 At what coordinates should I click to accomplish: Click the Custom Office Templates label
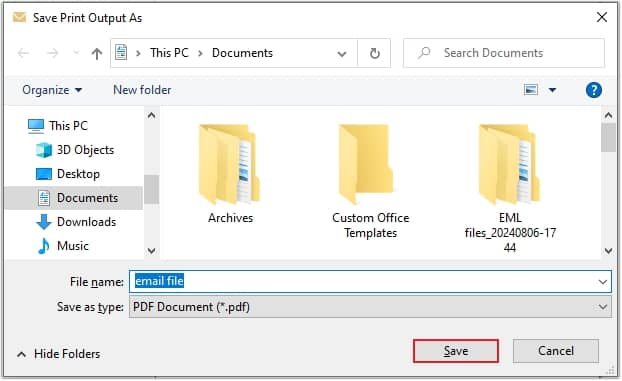point(370,225)
